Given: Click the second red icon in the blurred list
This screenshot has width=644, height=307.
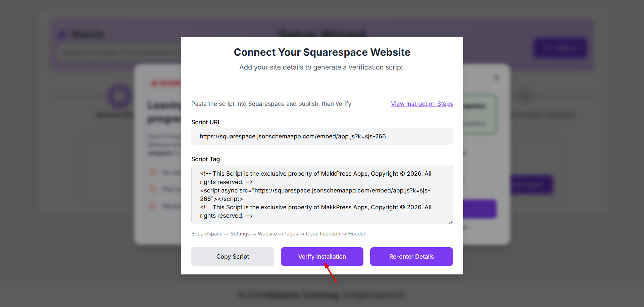Looking at the screenshot, I should [x=153, y=189].
